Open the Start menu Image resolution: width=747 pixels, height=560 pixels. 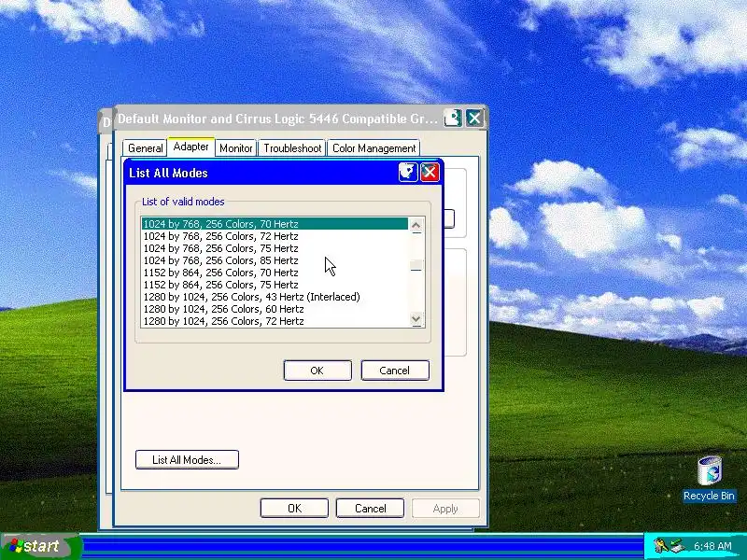click(39, 546)
